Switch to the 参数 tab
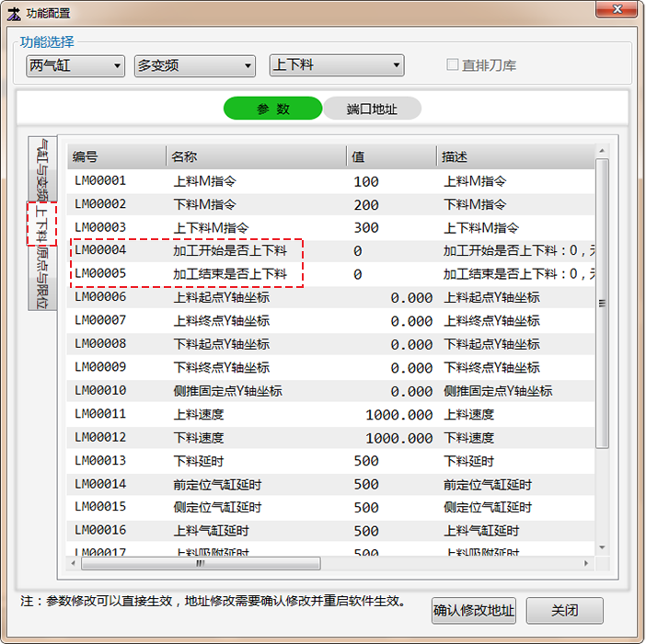The width and height of the screenshot is (646, 644). pos(272,109)
